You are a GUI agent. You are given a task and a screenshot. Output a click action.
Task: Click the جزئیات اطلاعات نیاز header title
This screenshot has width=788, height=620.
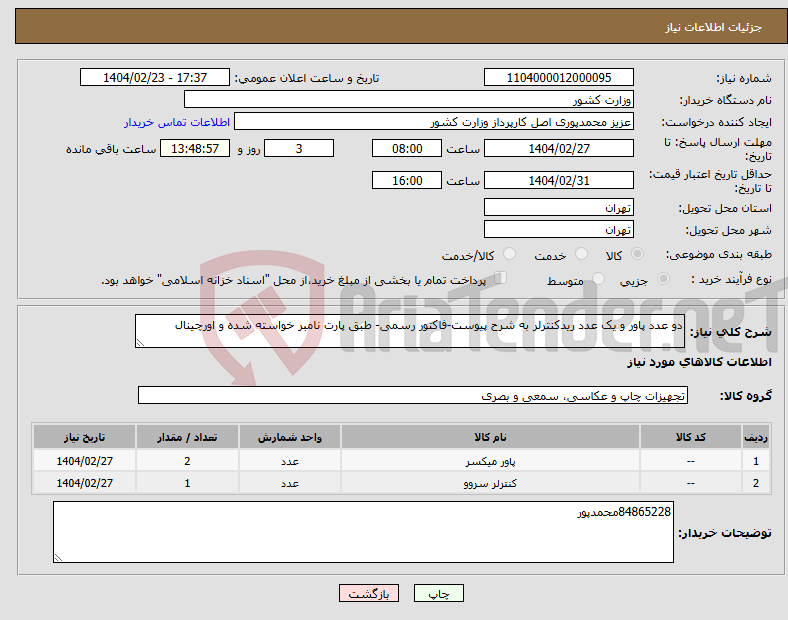point(714,27)
